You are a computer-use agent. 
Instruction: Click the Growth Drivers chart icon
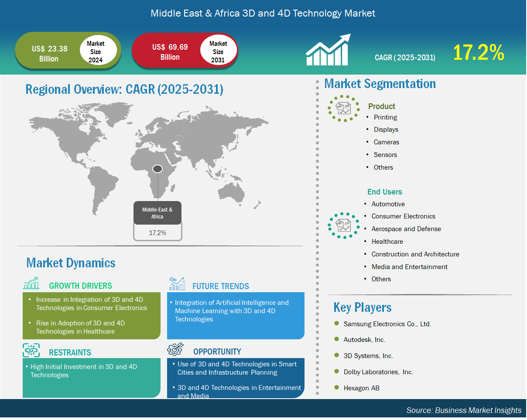coord(31,283)
